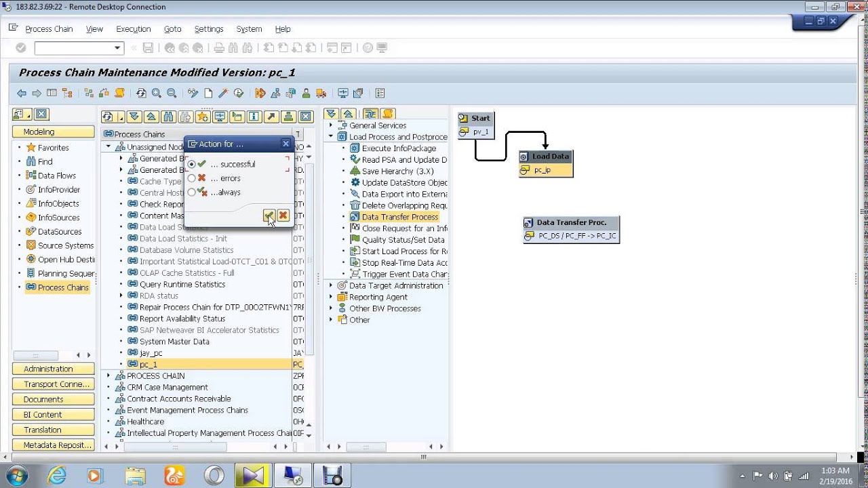The width and height of the screenshot is (868, 488).
Task: Open the Metadata Repository section button
Action: point(54,445)
